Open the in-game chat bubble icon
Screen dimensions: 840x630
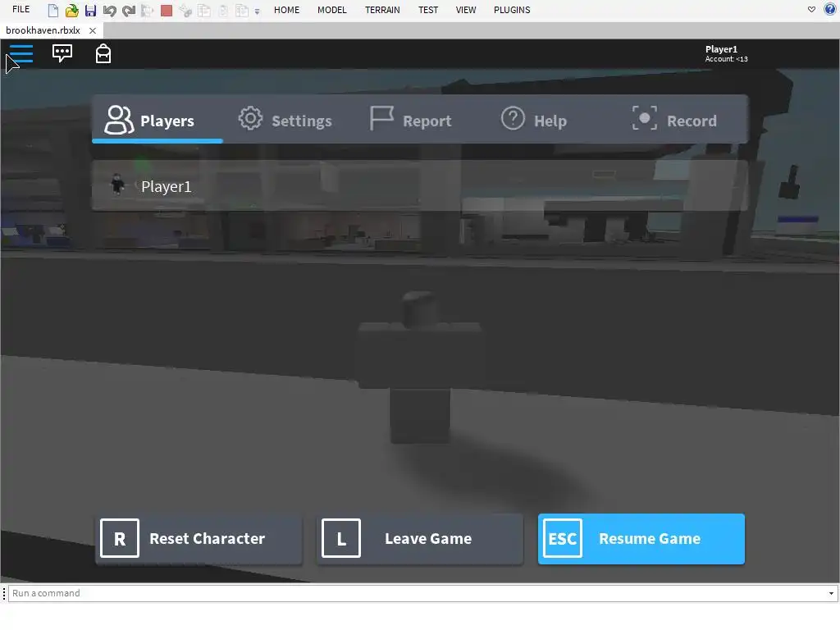(x=62, y=53)
